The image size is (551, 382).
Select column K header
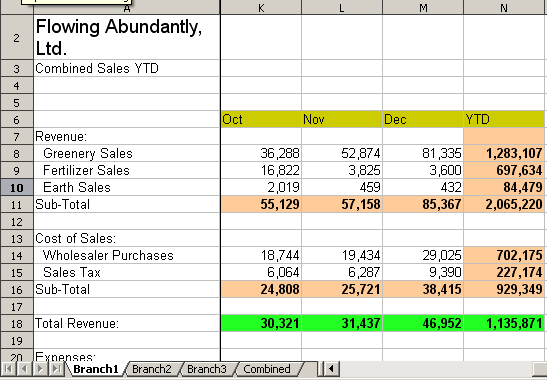tap(261, 7)
